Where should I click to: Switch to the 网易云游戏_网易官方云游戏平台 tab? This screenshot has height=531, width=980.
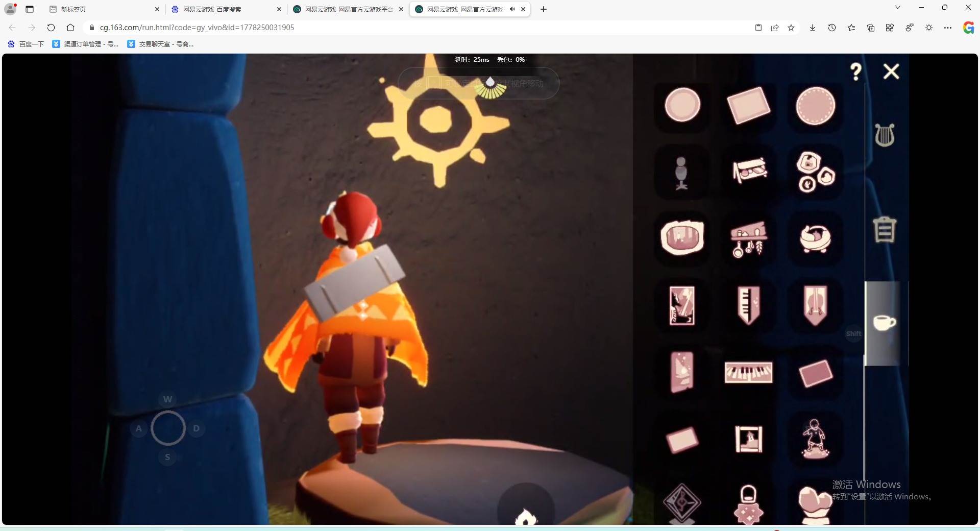(x=348, y=9)
